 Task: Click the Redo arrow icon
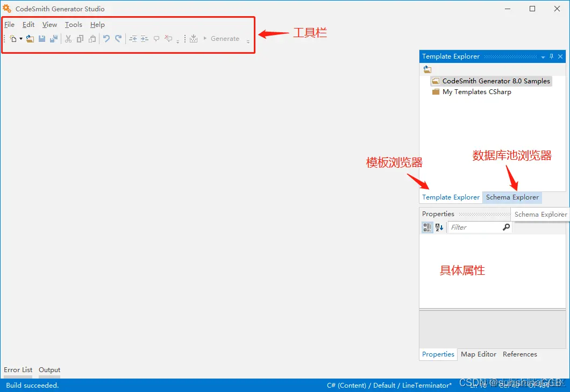pos(118,38)
